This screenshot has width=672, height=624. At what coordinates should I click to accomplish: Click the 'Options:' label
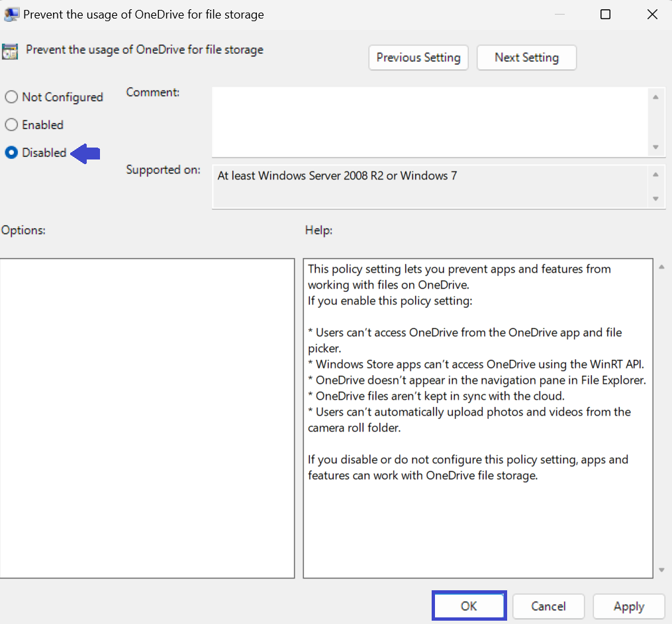pos(23,230)
